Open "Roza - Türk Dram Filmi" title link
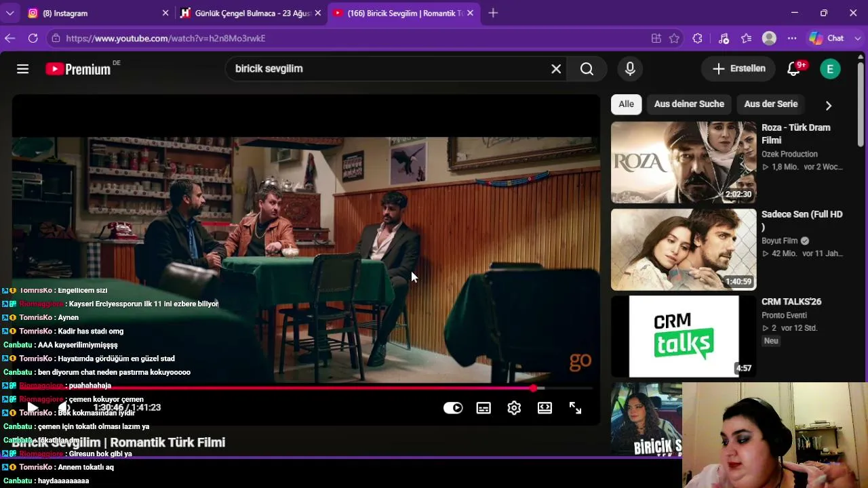Image resolution: width=868 pixels, height=488 pixels. click(x=796, y=134)
